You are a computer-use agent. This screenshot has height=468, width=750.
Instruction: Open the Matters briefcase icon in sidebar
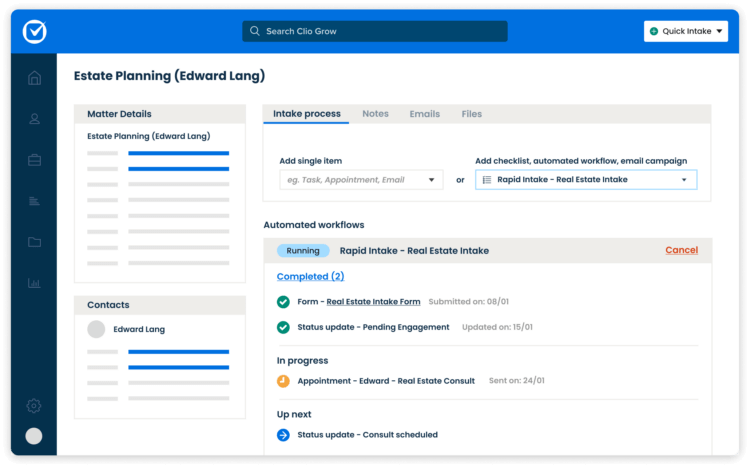pos(34,160)
